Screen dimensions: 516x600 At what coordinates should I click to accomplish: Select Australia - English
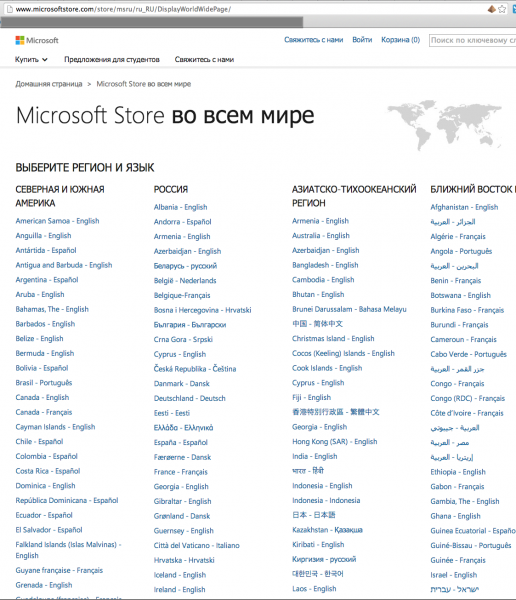(321, 235)
